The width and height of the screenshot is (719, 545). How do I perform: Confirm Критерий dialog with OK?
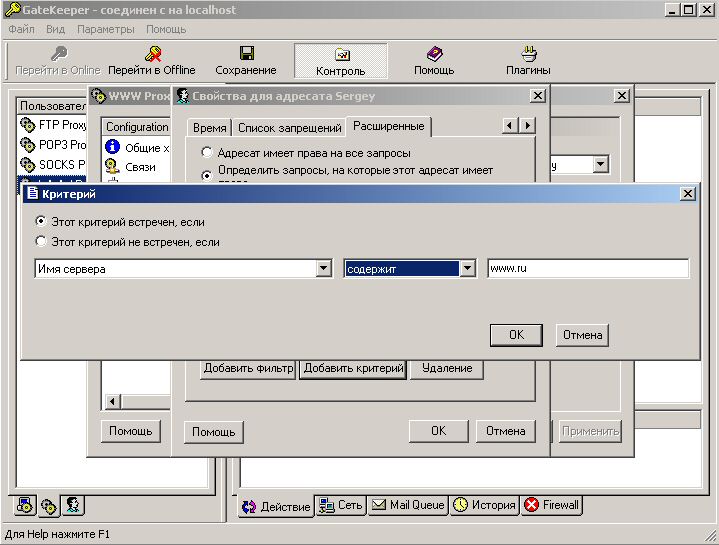[x=516, y=335]
